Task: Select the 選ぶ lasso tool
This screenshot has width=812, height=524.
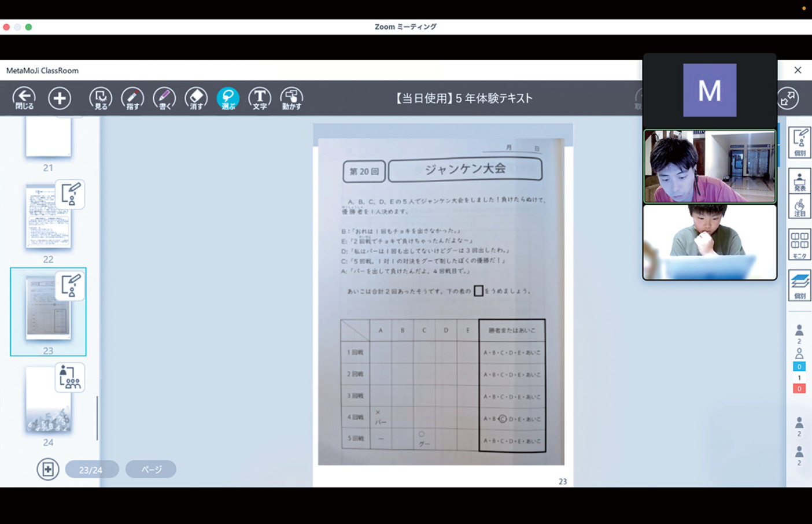Action: pyautogui.click(x=228, y=98)
